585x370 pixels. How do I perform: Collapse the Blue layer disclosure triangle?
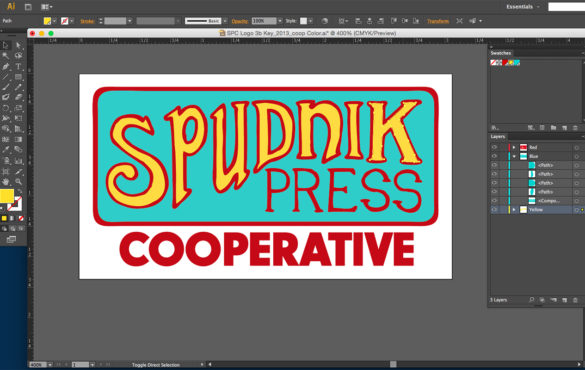pyautogui.click(x=514, y=156)
